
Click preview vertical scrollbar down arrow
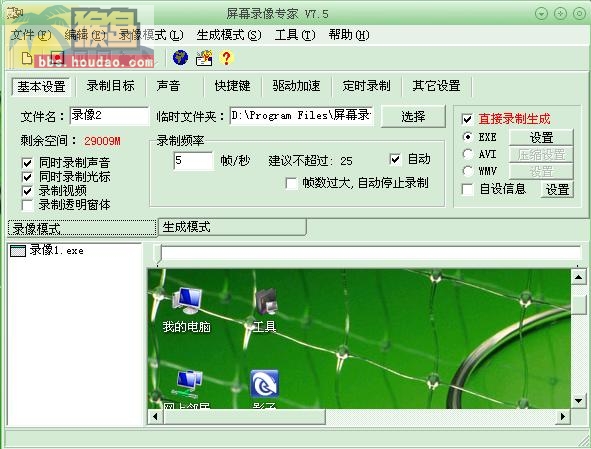pyautogui.click(x=579, y=400)
